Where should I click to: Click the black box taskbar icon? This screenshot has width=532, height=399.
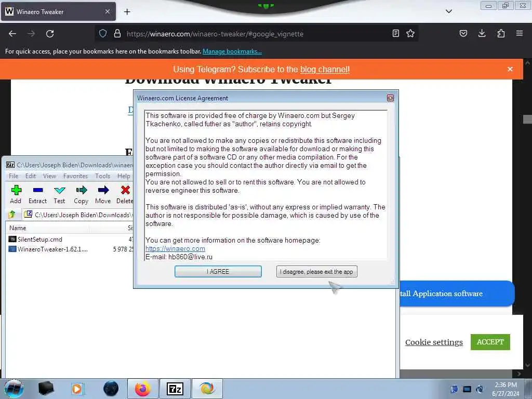click(x=46, y=389)
